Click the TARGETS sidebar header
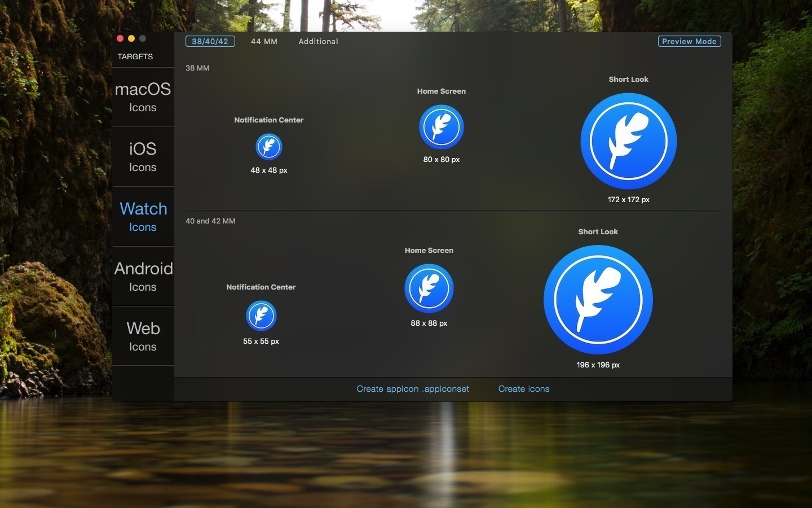 click(135, 56)
